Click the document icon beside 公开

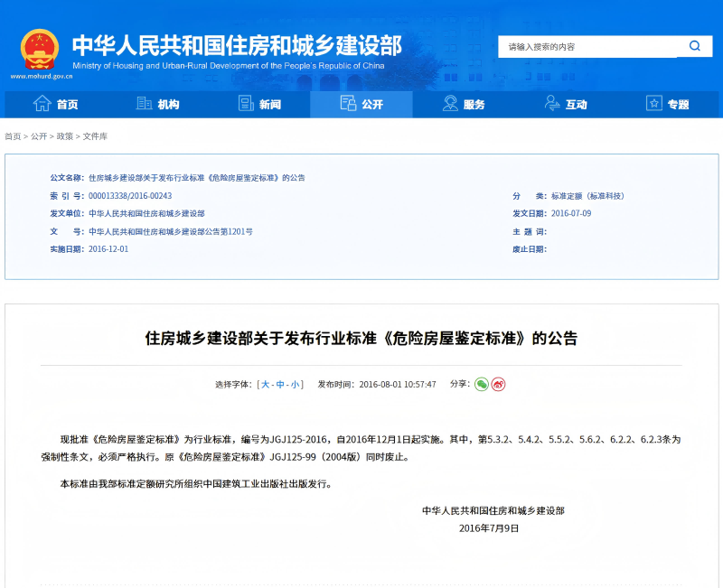(x=348, y=103)
